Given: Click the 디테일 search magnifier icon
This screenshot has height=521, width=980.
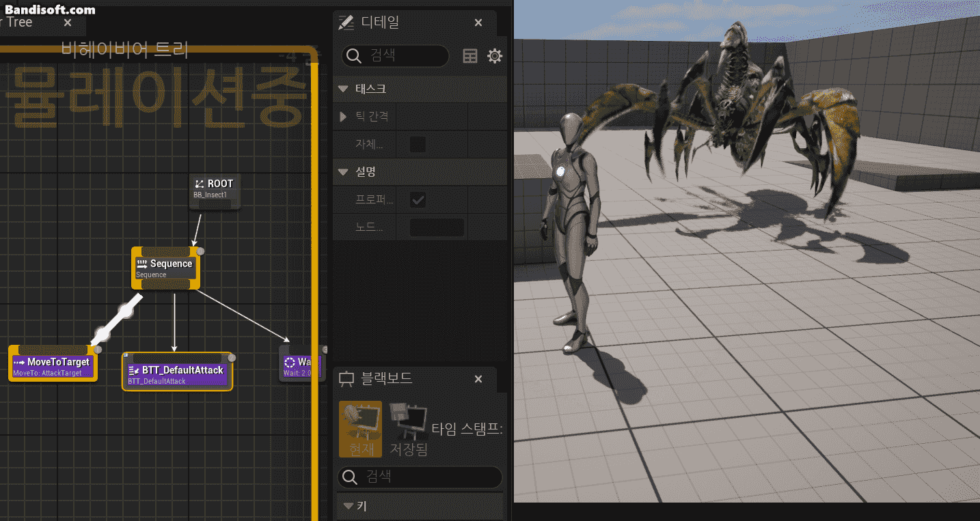Looking at the screenshot, I should pyautogui.click(x=354, y=56).
